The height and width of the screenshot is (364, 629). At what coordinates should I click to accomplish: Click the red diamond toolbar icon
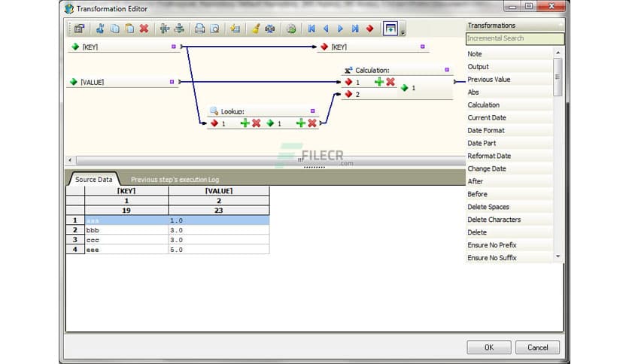point(370,29)
